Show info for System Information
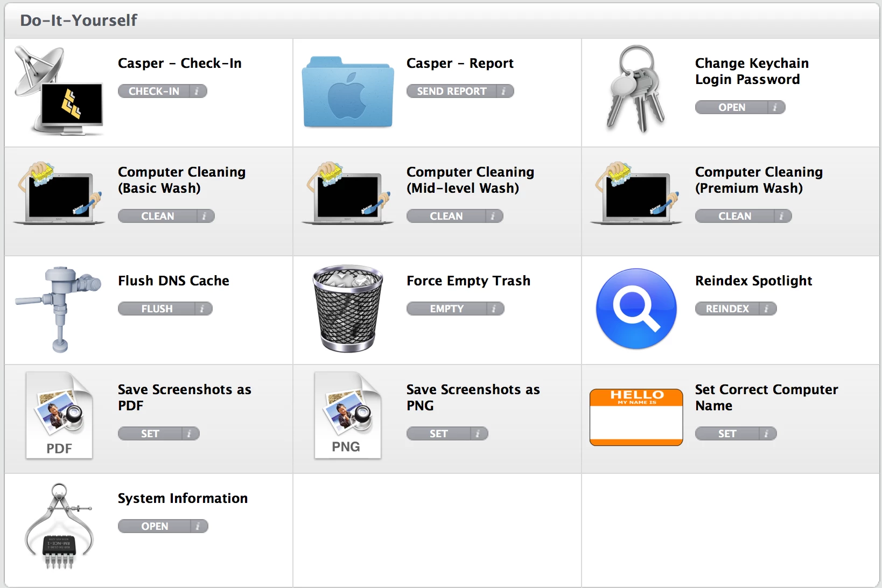Screen dimensions: 882x588 [x=198, y=527]
